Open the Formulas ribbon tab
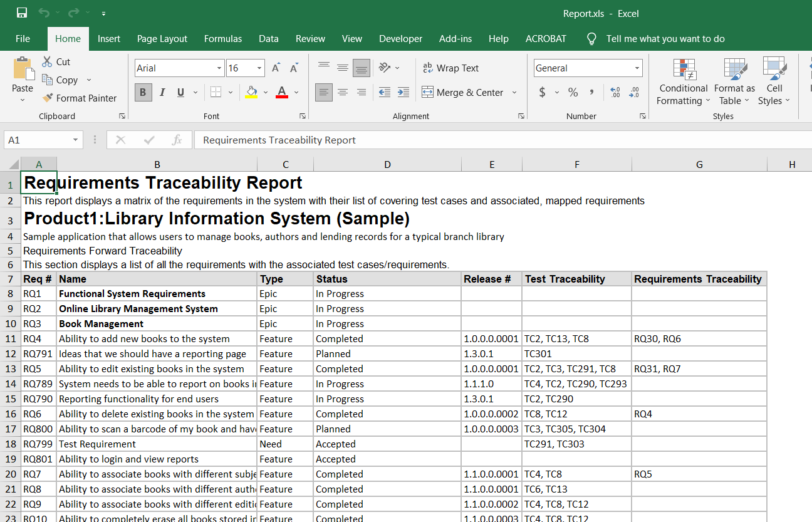Image resolution: width=812 pixels, height=522 pixels. (222, 39)
